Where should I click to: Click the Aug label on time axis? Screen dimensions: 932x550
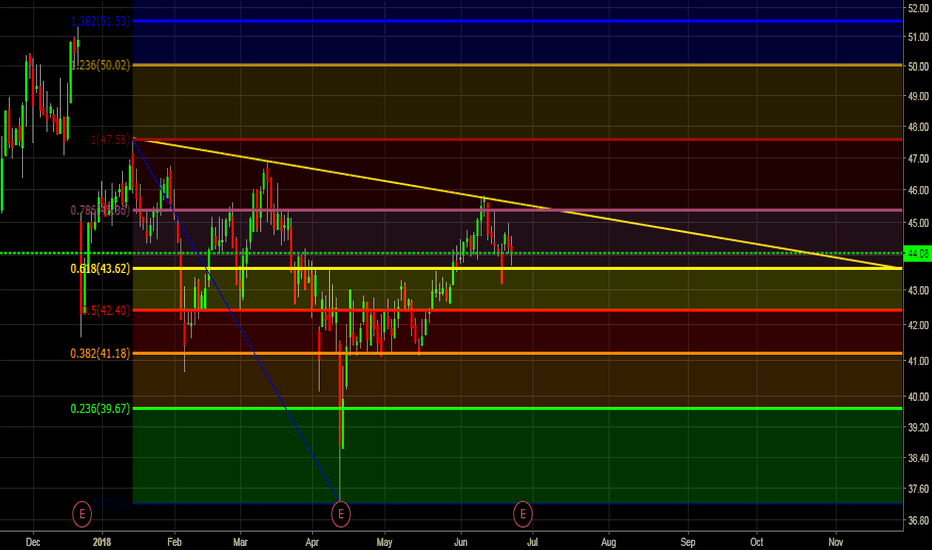pos(609,542)
